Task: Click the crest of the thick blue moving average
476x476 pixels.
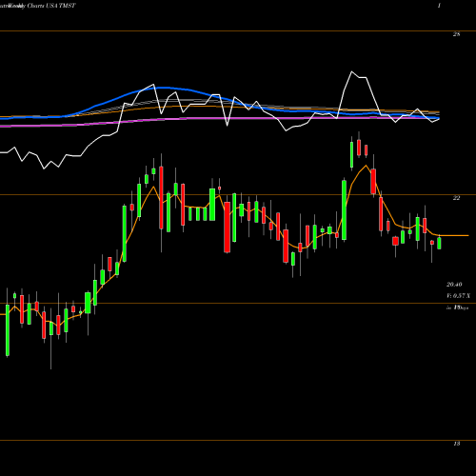Action: 164,88
